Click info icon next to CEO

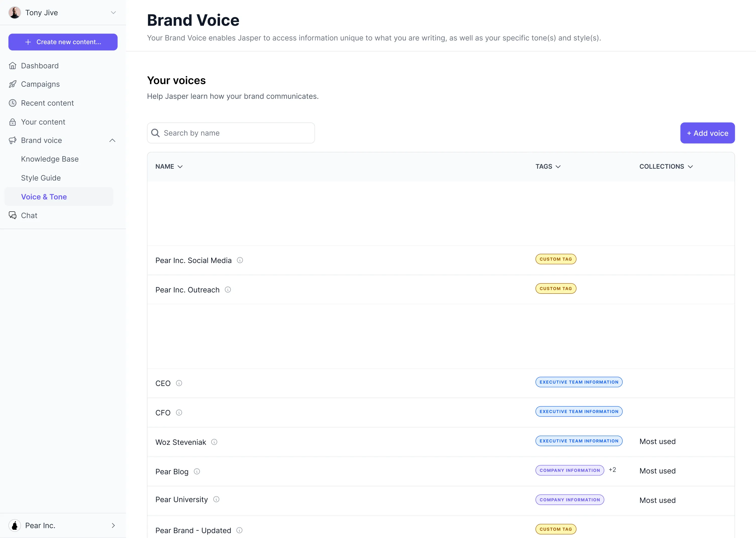pyautogui.click(x=179, y=383)
